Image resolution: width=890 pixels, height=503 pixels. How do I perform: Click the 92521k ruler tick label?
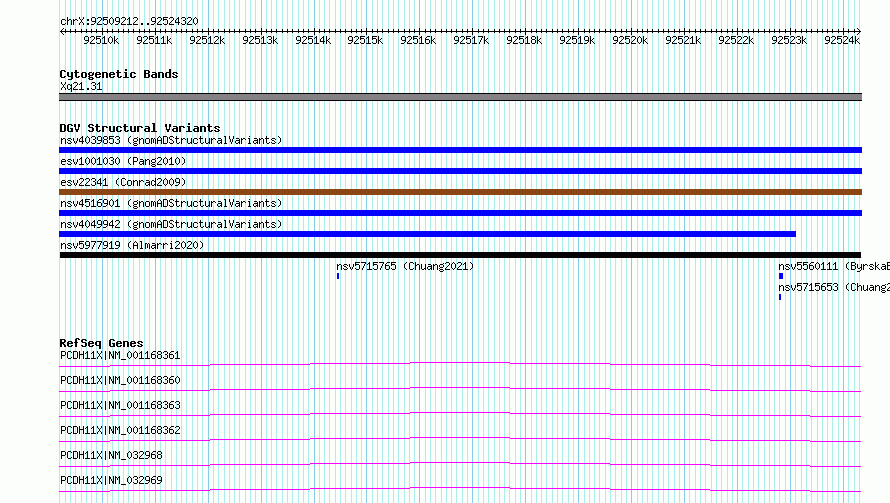pos(683,40)
